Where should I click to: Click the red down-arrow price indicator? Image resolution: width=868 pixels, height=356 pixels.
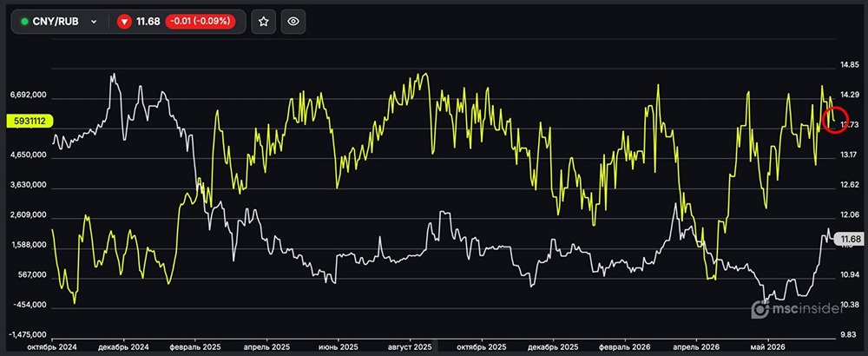[124, 22]
